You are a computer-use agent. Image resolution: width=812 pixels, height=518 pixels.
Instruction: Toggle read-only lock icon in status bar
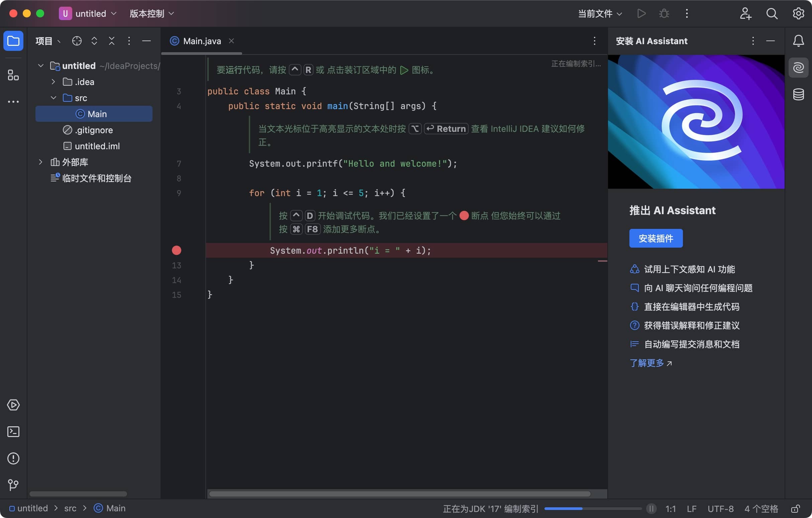point(796,508)
